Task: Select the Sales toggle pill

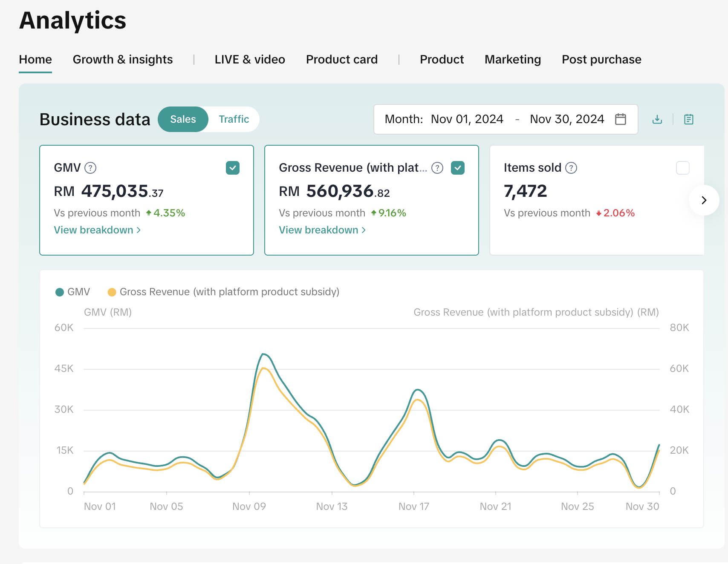Action: 183,119
